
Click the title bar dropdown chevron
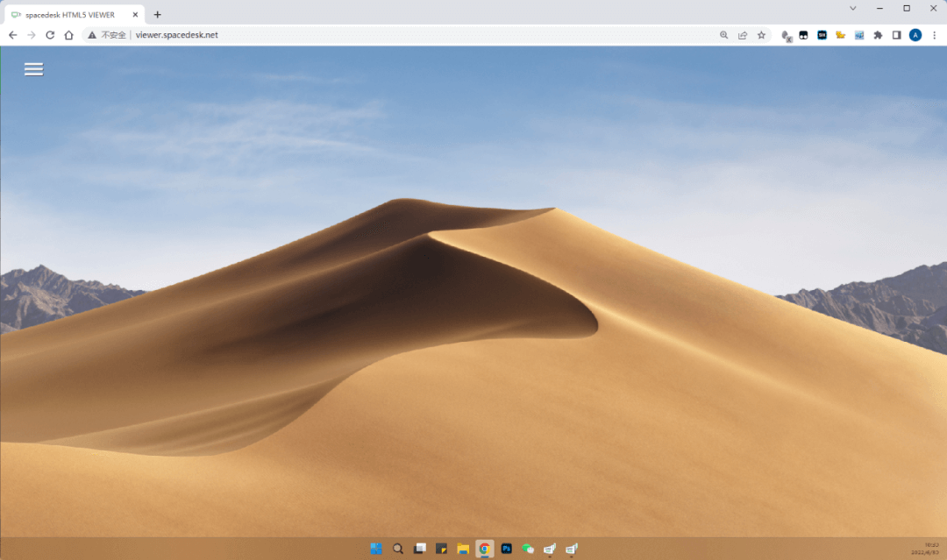851,8
